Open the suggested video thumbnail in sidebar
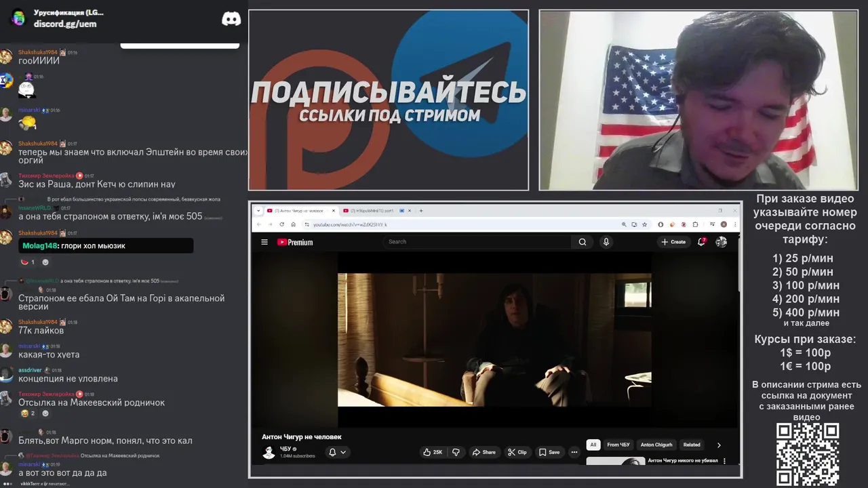868x488 pixels. pyautogui.click(x=616, y=461)
